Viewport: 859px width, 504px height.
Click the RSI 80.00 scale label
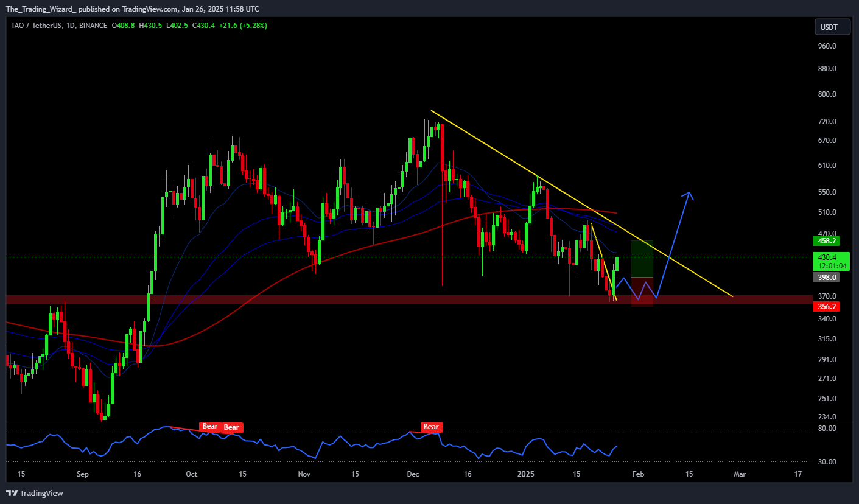(827, 429)
